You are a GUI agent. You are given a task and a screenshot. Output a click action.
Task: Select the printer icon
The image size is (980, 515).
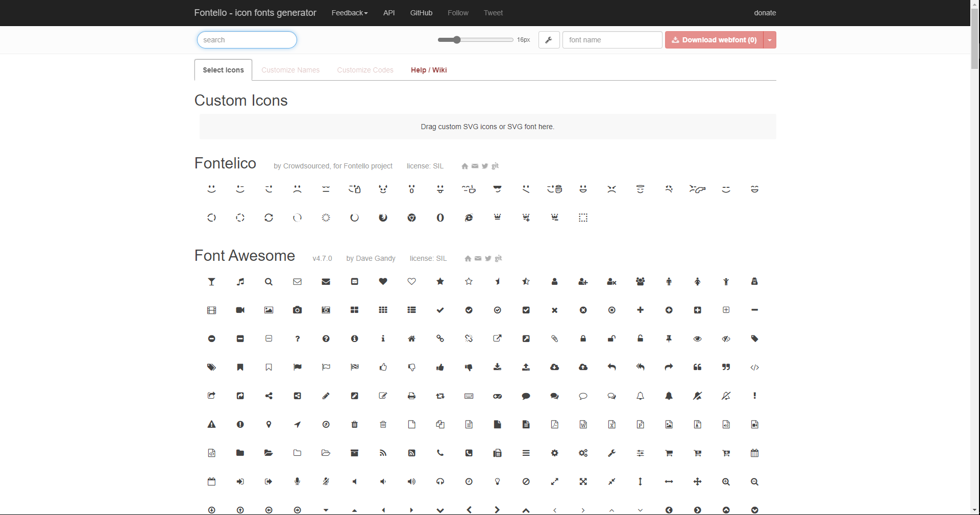[411, 396]
